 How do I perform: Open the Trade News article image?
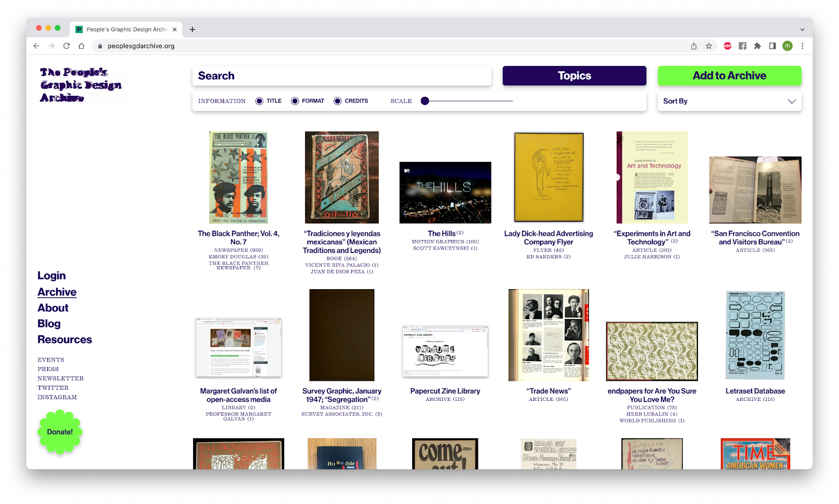click(x=548, y=335)
